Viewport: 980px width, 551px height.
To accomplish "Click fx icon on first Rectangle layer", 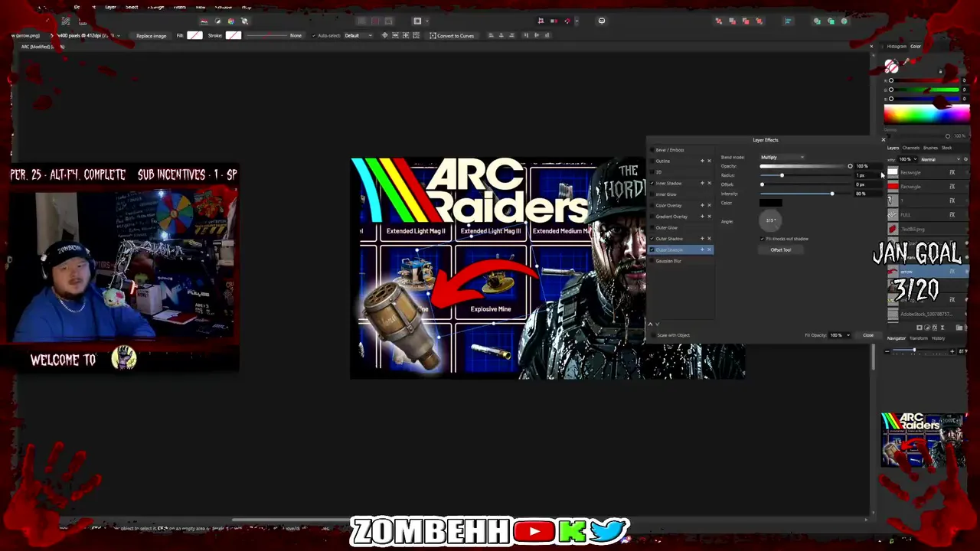I will tap(952, 172).
